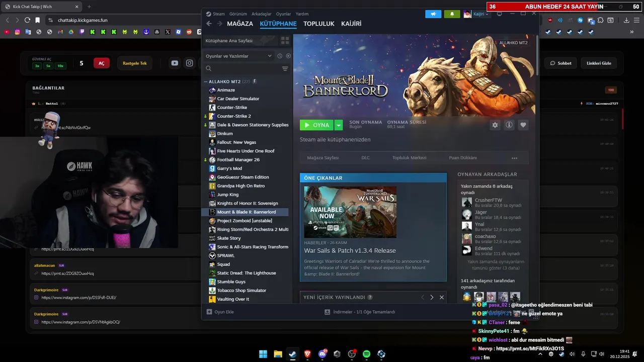Screen dimensions: 644x362
Task: Click YouTube filter icon on Kick page
Action: point(175,63)
